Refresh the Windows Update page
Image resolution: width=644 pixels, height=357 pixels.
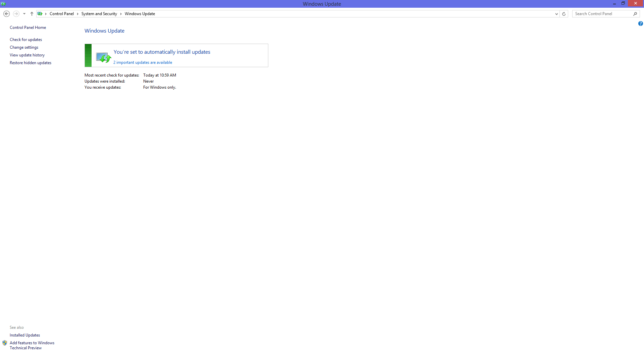564,14
